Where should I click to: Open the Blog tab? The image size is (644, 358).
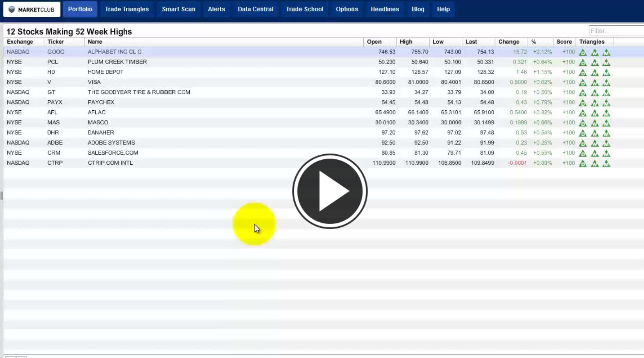pos(418,9)
